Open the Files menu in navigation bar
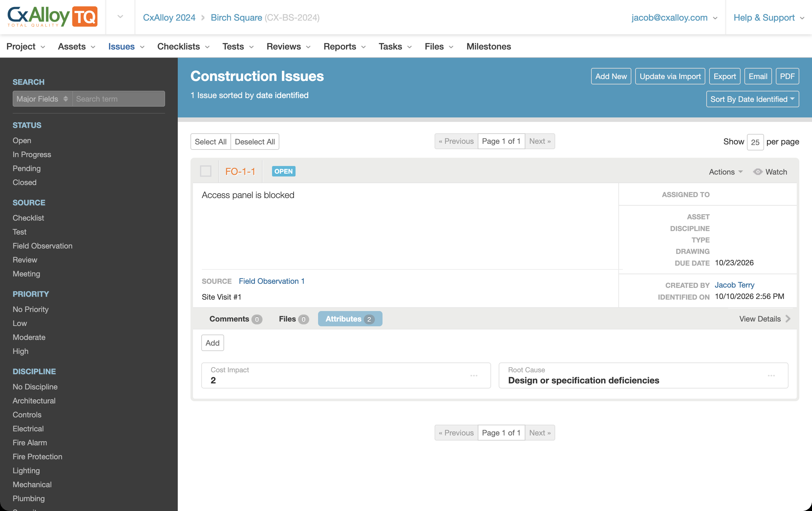The image size is (812, 511). [x=439, y=46]
